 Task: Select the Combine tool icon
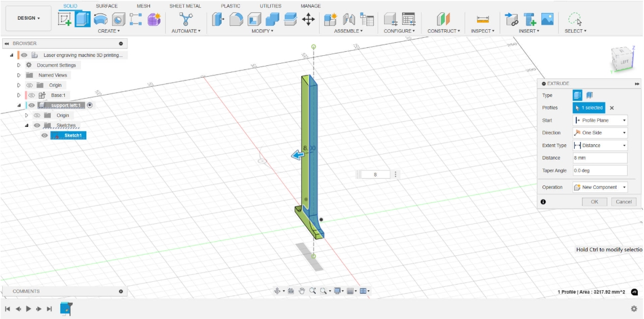click(x=272, y=19)
